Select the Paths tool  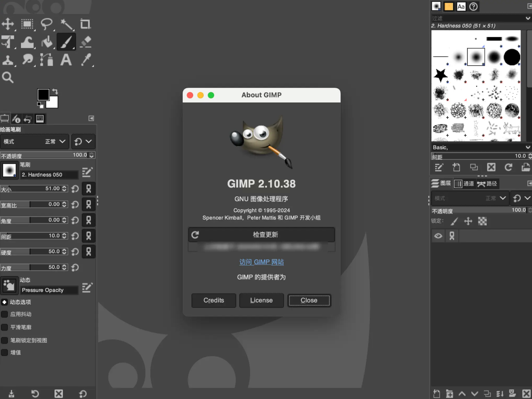[x=47, y=60]
